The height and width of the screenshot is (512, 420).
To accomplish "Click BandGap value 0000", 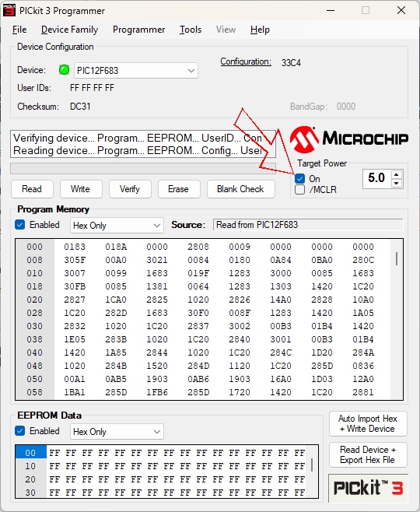I will tap(346, 107).
